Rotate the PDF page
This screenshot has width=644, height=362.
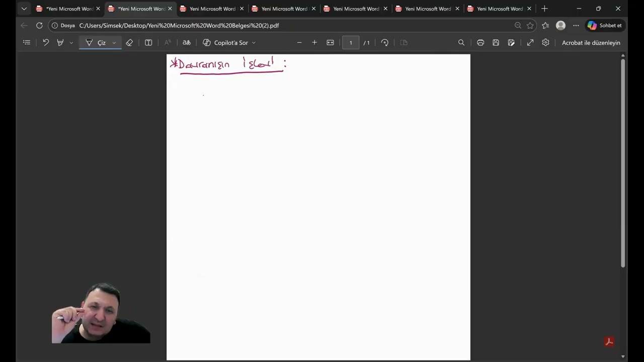(385, 43)
